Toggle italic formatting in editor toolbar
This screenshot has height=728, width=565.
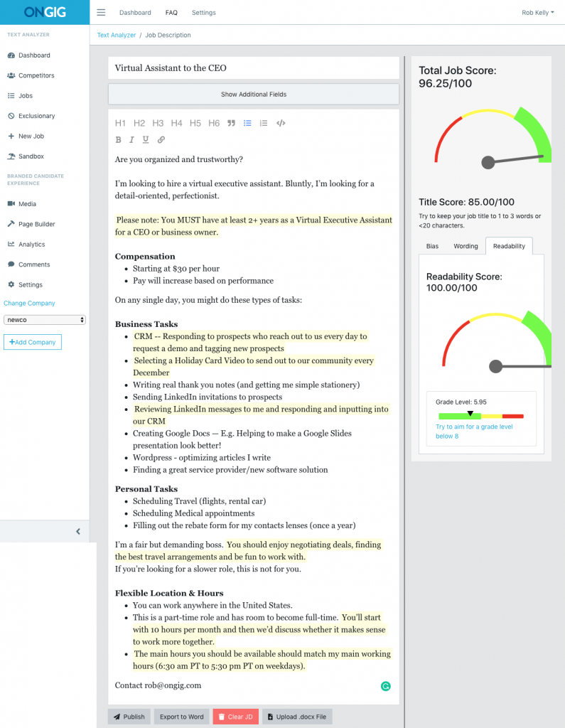coord(132,140)
